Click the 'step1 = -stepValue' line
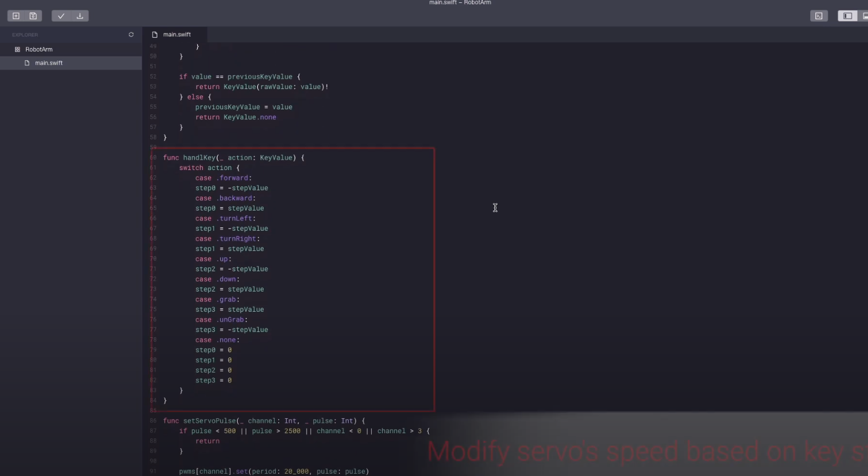This screenshot has height=476, width=868. click(232, 228)
